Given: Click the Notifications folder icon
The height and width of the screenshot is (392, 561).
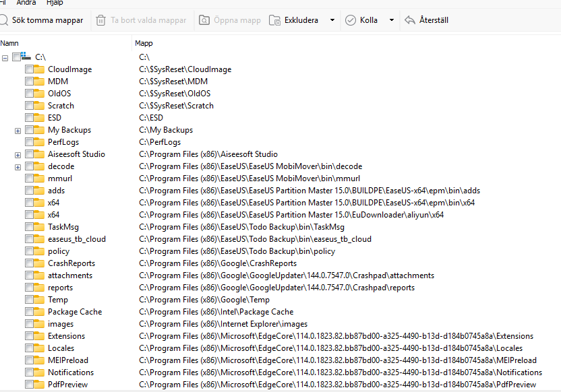Looking at the screenshot, I should [x=39, y=372].
